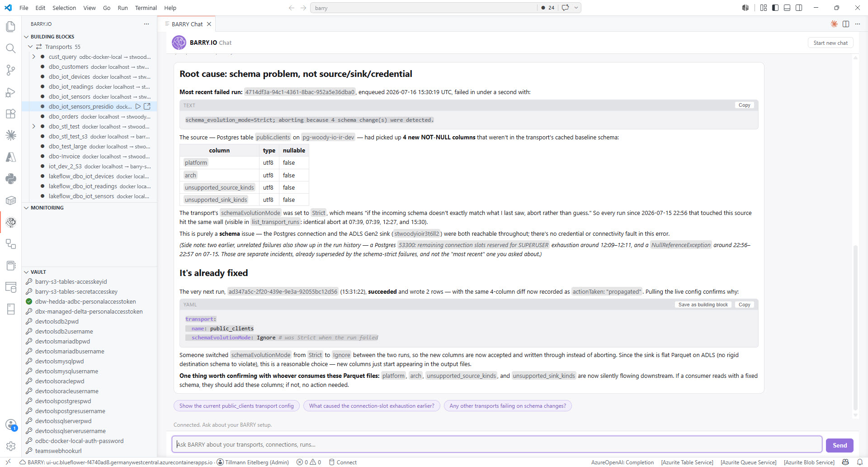Click the 'barry' command center search box
868x467 pixels.
[424, 8]
